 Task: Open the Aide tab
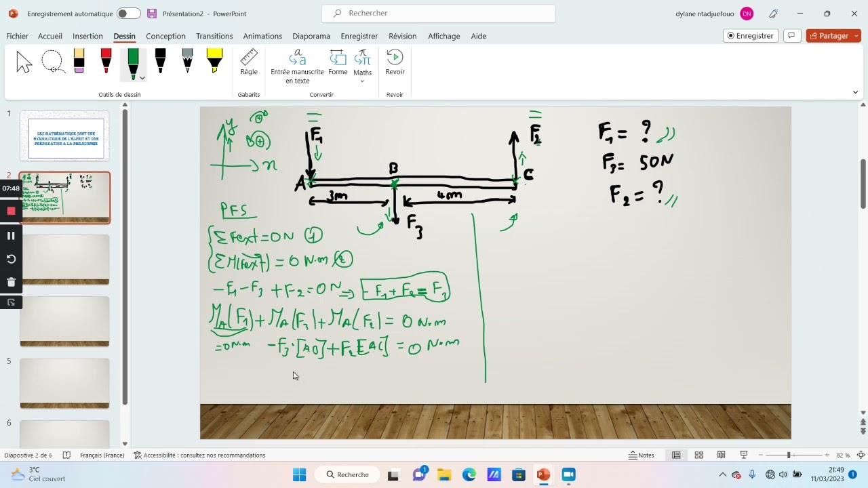[479, 36]
